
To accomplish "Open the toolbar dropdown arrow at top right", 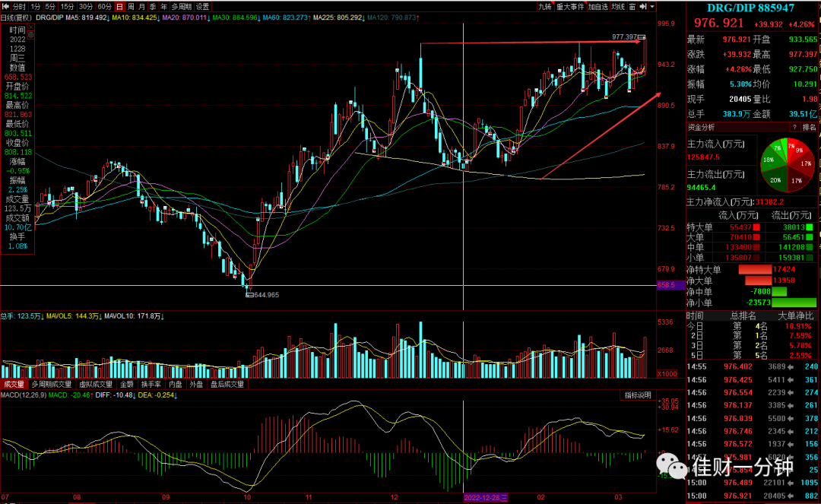I will [652, 7].
